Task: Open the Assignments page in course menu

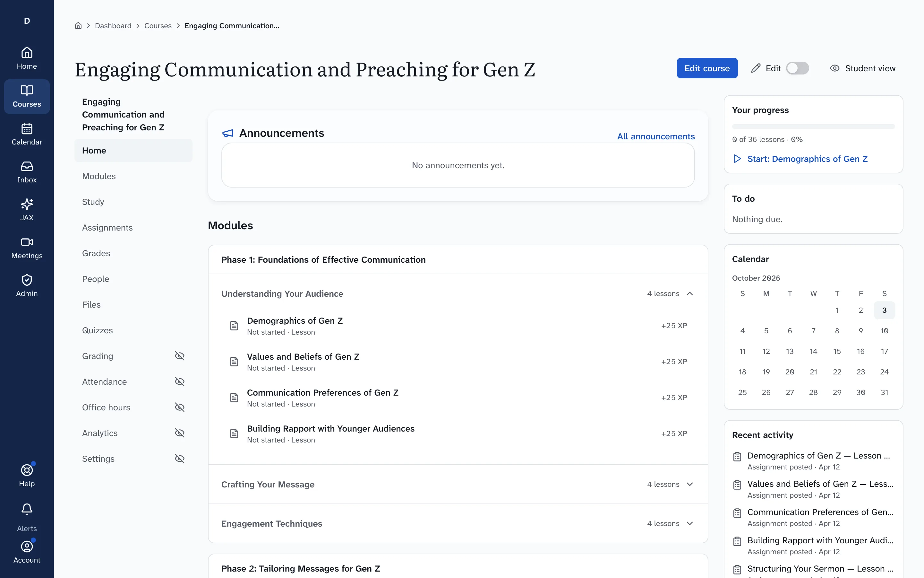Action: pyautogui.click(x=133, y=227)
